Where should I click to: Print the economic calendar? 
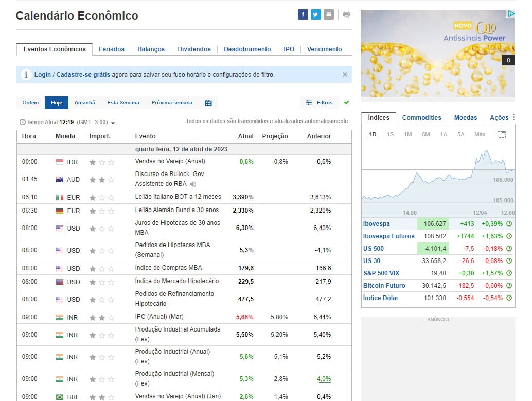(347, 14)
